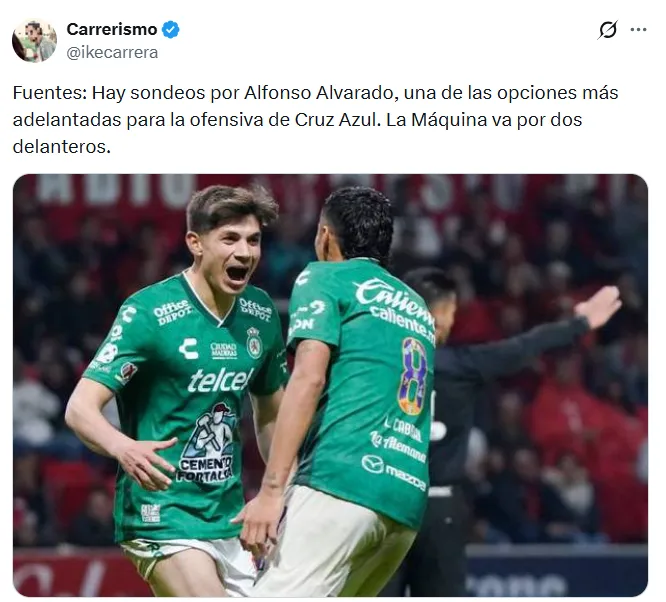Click the Office Depot logo on left shoulder
This screenshot has width=666, height=602.
[172, 311]
